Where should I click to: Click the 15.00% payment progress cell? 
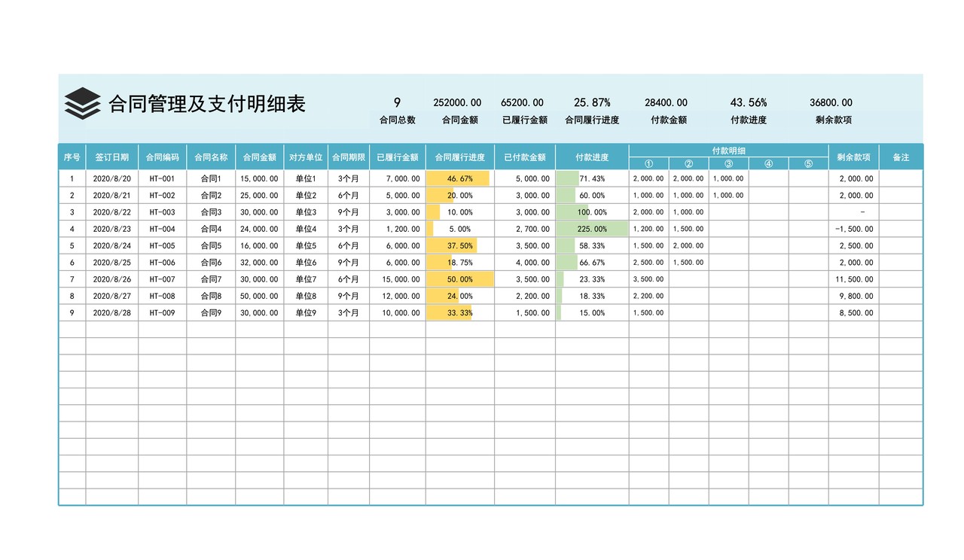point(592,313)
